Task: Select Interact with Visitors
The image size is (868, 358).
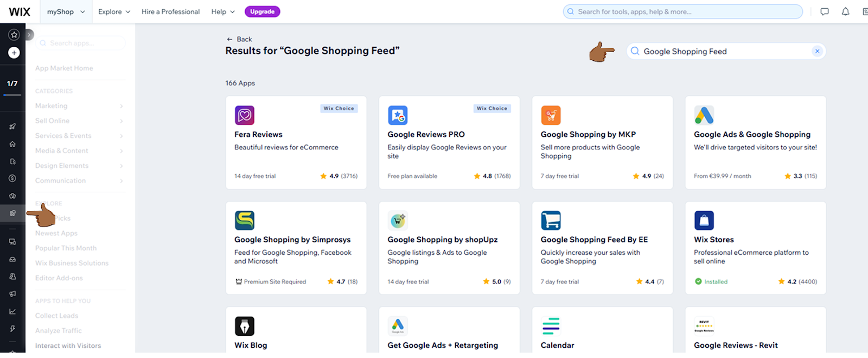Action: (x=68, y=346)
